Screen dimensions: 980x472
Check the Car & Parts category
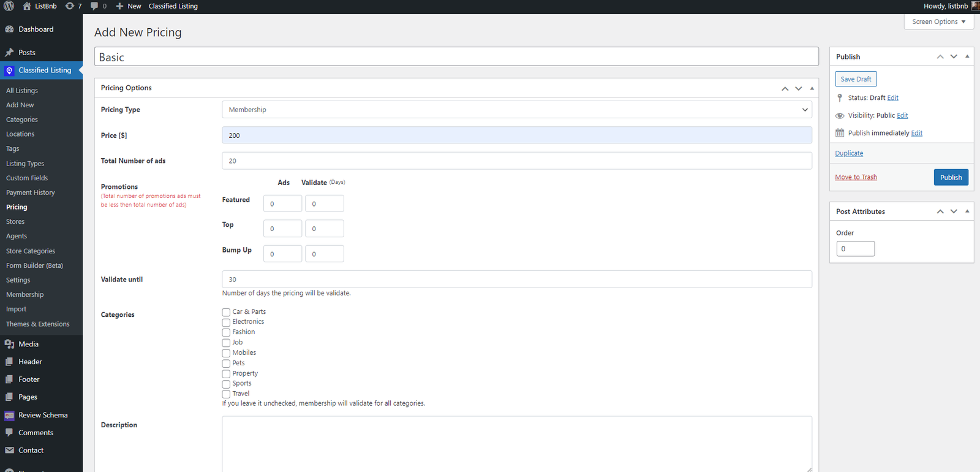(226, 312)
